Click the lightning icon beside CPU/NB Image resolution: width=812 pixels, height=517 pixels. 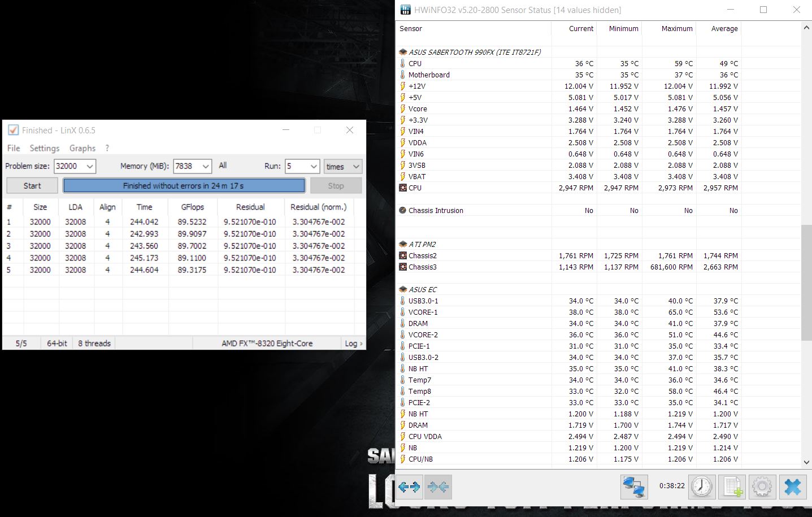(x=403, y=459)
